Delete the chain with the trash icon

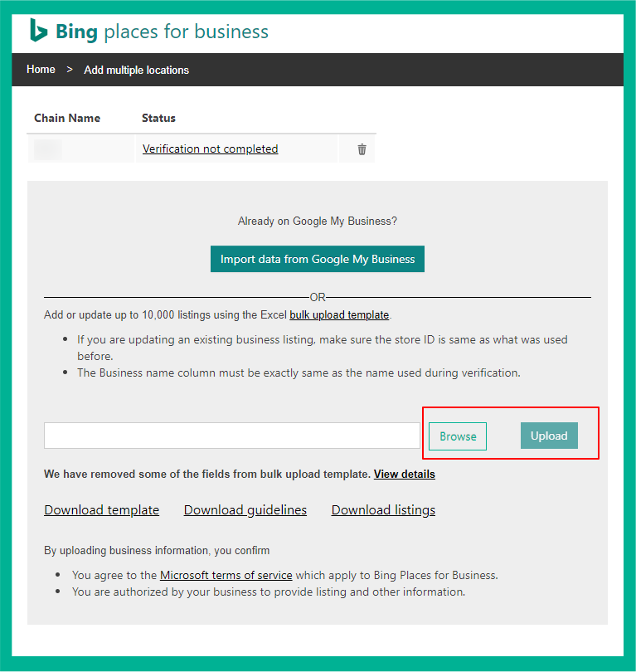click(x=362, y=149)
